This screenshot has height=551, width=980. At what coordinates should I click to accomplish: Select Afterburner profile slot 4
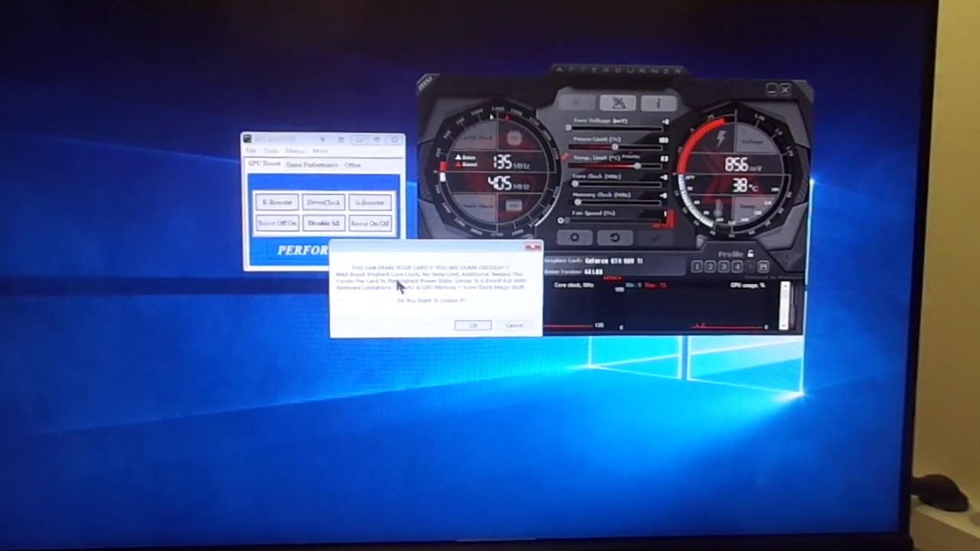point(736,266)
